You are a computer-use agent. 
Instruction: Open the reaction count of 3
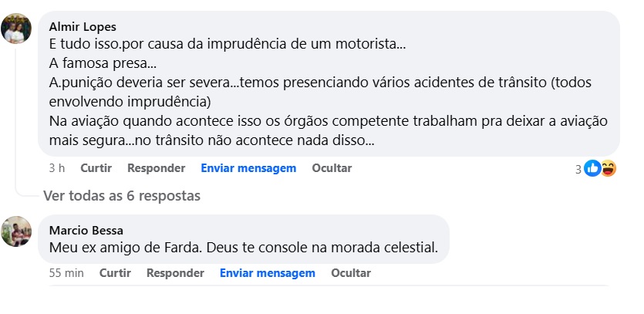tap(578, 169)
